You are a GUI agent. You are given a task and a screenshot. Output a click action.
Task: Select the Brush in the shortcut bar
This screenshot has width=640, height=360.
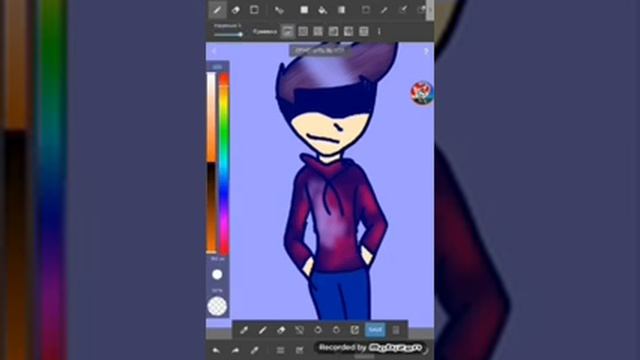click(x=262, y=330)
